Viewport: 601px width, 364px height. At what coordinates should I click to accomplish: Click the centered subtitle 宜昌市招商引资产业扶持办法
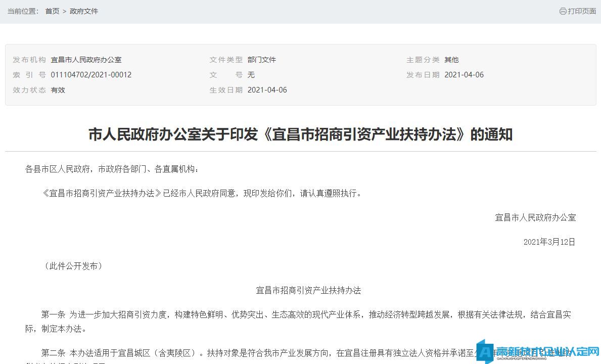(x=308, y=290)
